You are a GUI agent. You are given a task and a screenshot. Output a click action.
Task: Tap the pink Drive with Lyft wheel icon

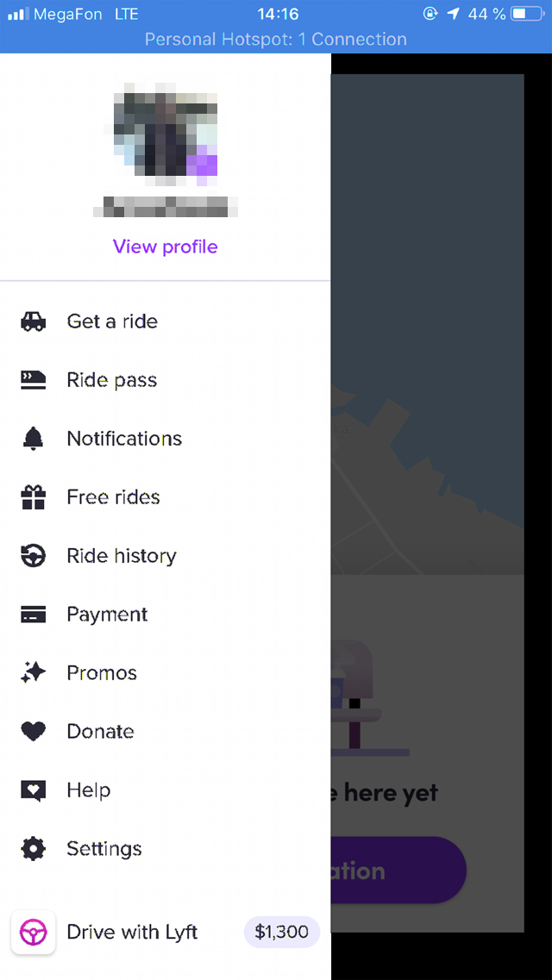point(33,933)
